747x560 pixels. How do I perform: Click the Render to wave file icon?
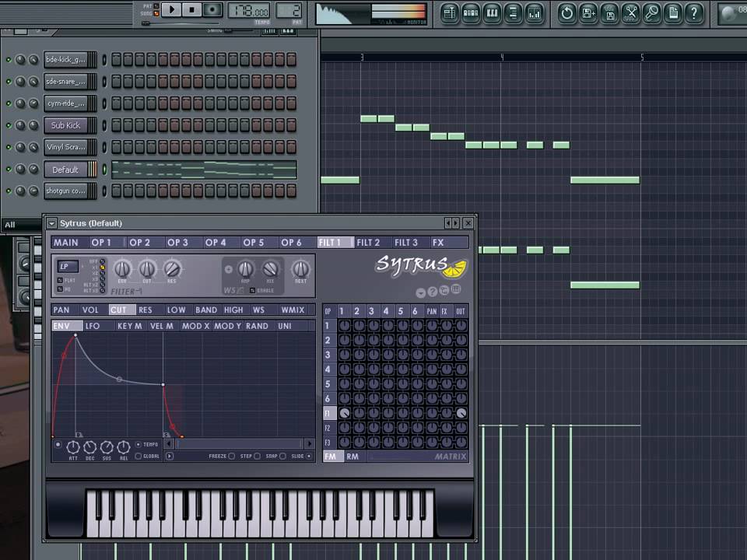[609, 13]
